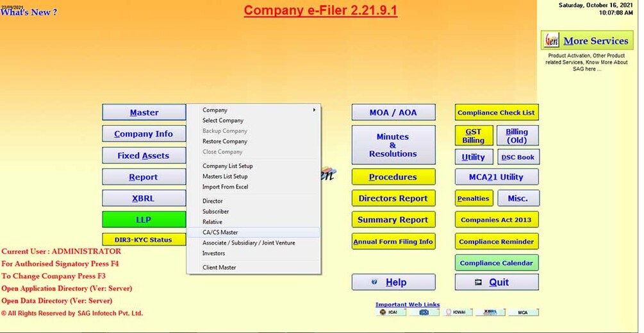Select Restore Company menu entry
Screen dimensions: 644x333
point(253,141)
